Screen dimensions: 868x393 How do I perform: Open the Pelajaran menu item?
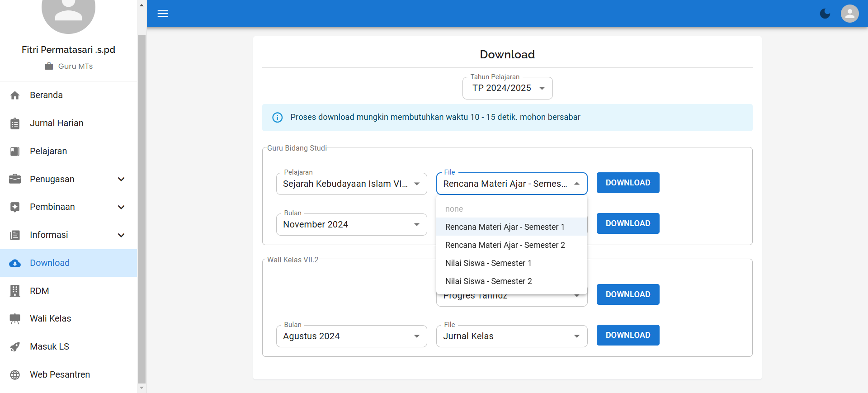click(68, 152)
